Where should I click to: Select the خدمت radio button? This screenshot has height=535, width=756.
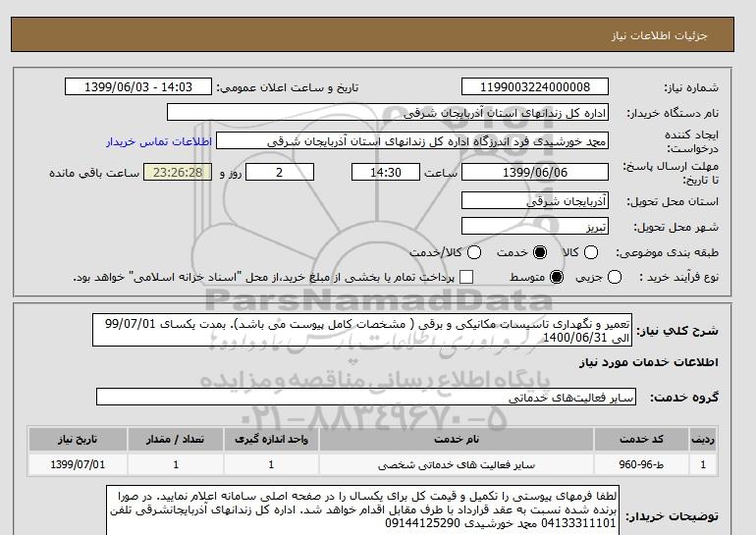pos(540,252)
